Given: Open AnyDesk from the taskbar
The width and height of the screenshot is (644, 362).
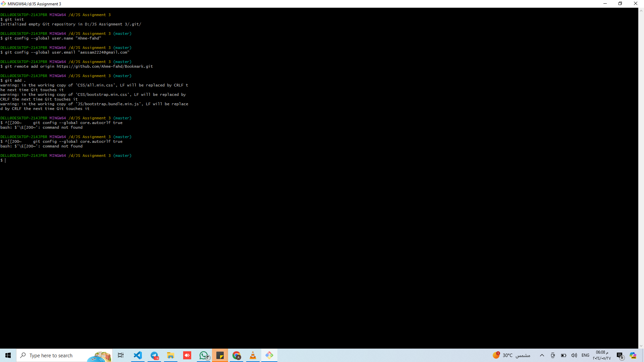Looking at the screenshot, I should click(x=187, y=355).
